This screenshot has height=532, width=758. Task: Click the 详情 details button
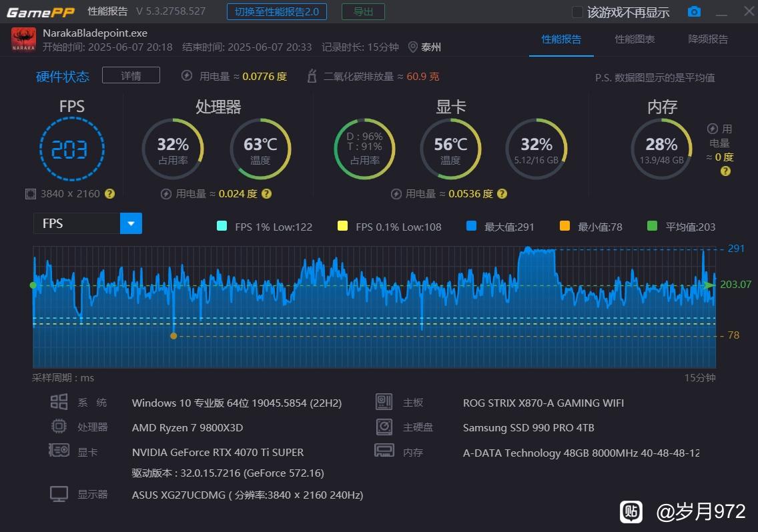tap(131, 75)
